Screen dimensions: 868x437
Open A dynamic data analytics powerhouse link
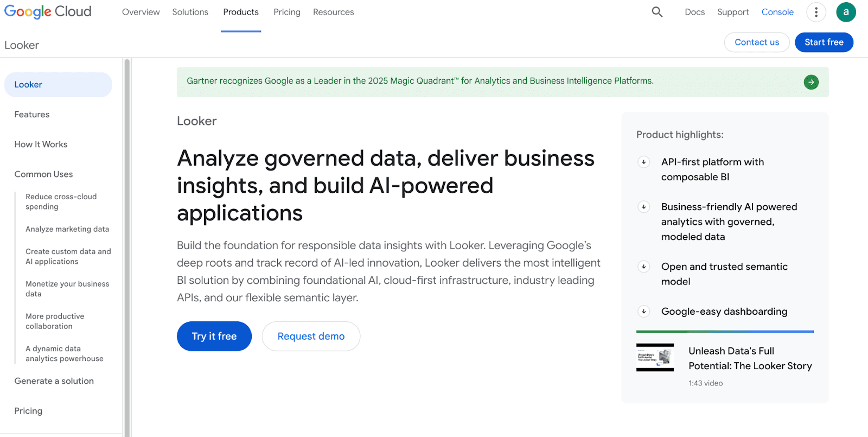click(x=65, y=353)
